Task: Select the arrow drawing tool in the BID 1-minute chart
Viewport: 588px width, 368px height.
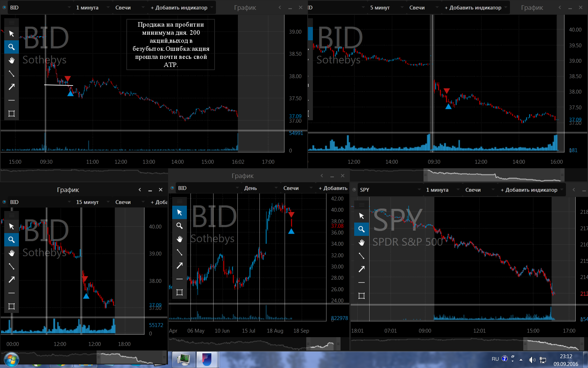Action: click(x=12, y=87)
